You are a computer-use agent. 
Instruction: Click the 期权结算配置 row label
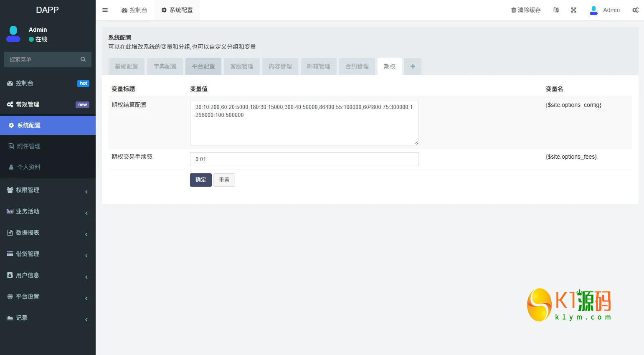pyautogui.click(x=129, y=105)
